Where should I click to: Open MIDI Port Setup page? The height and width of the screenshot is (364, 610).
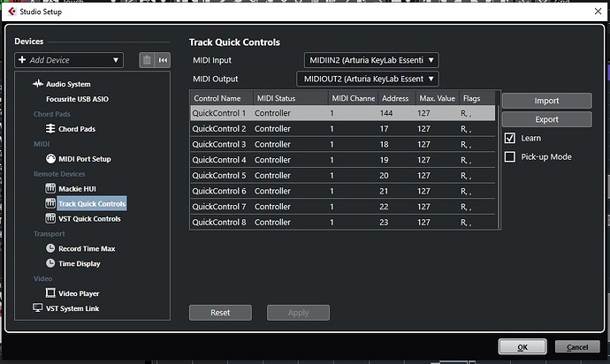pos(84,159)
